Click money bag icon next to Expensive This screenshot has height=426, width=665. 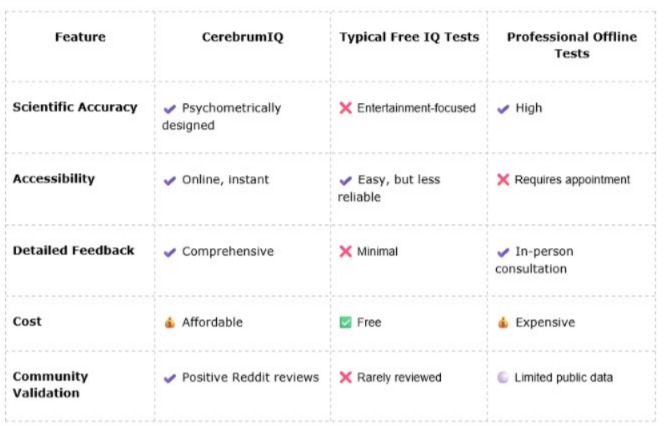tap(503, 323)
